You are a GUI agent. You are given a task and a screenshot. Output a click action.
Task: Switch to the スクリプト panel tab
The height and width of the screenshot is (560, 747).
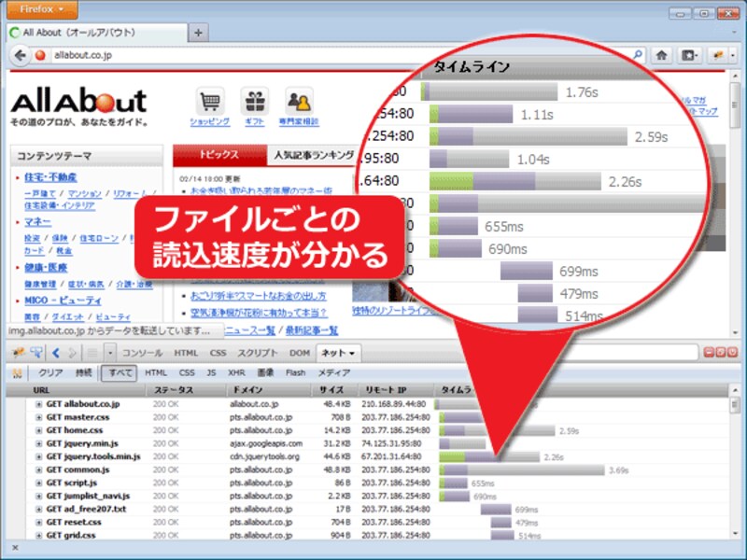click(x=258, y=353)
